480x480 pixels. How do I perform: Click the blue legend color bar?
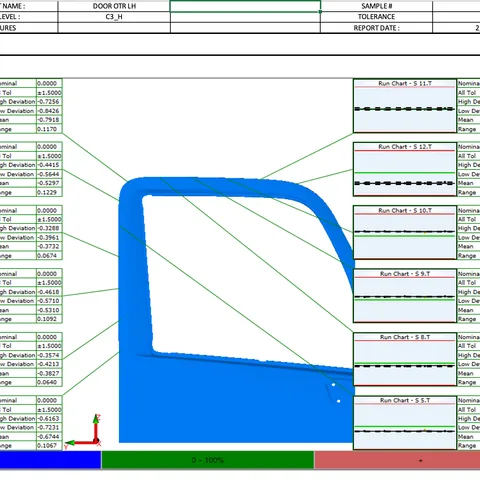pyautogui.click(x=50, y=460)
